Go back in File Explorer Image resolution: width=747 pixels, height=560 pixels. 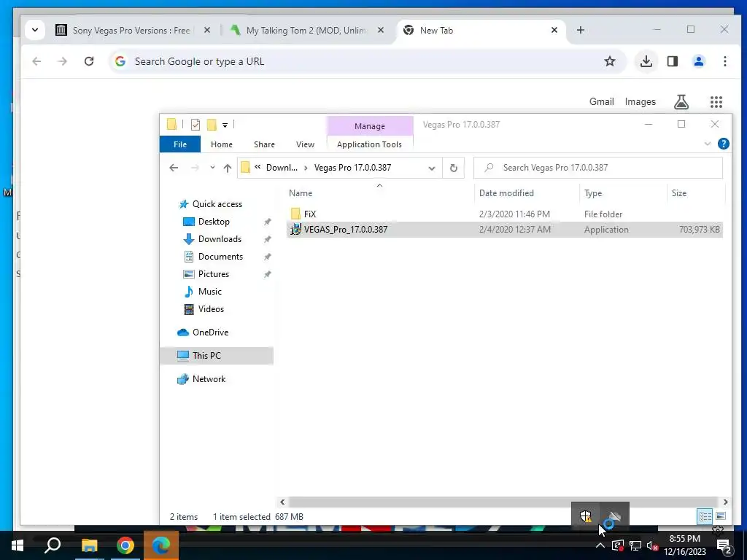[174, 168]
